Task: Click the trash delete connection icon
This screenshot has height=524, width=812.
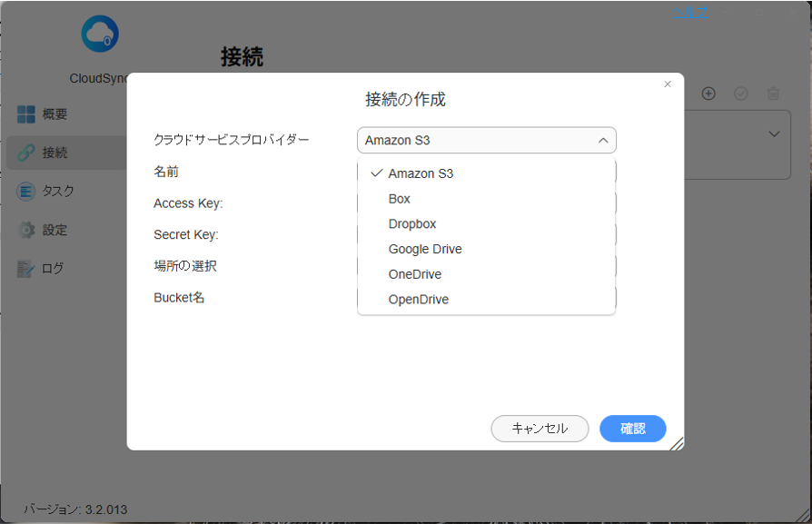Action: pos(773,94)
